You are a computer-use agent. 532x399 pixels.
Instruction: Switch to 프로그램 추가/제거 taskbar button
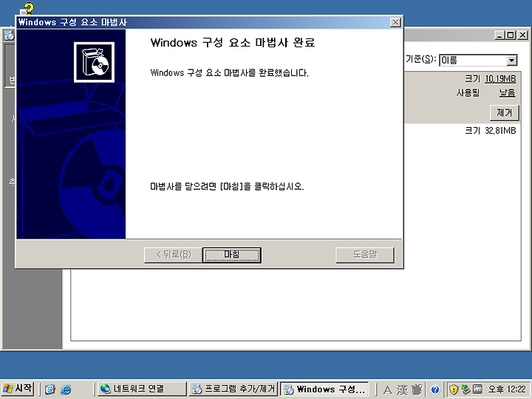pos(233,389)
